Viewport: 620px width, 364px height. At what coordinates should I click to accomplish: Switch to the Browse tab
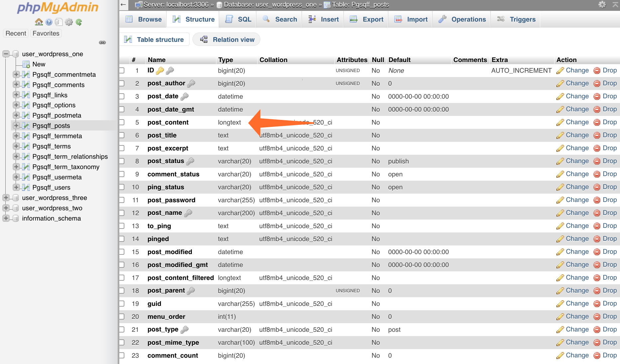click(x=144, y=19)
